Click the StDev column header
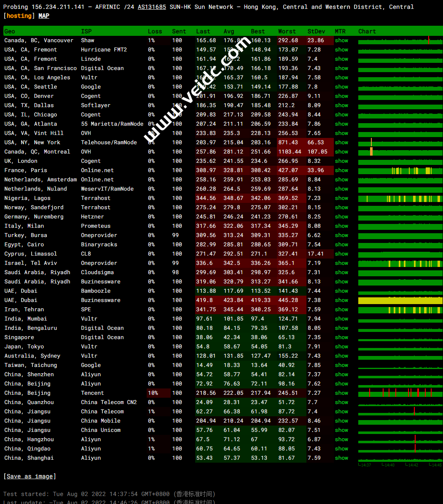This screenshot has height=504, width=443. point(316,32)
